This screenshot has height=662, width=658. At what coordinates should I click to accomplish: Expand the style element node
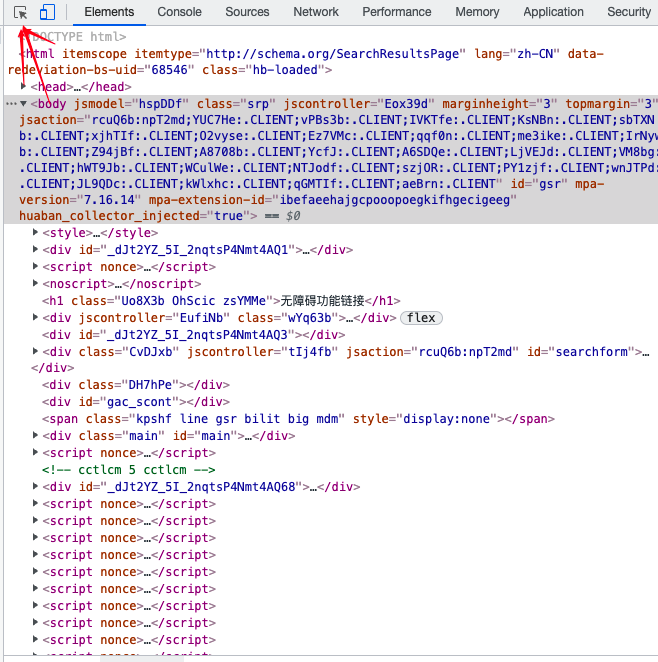point(35,232)
